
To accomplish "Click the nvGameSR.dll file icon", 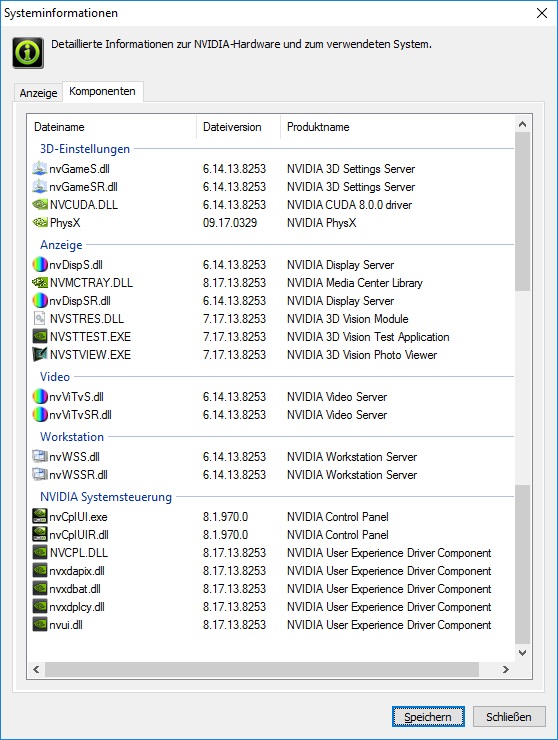I will (40, 186).
